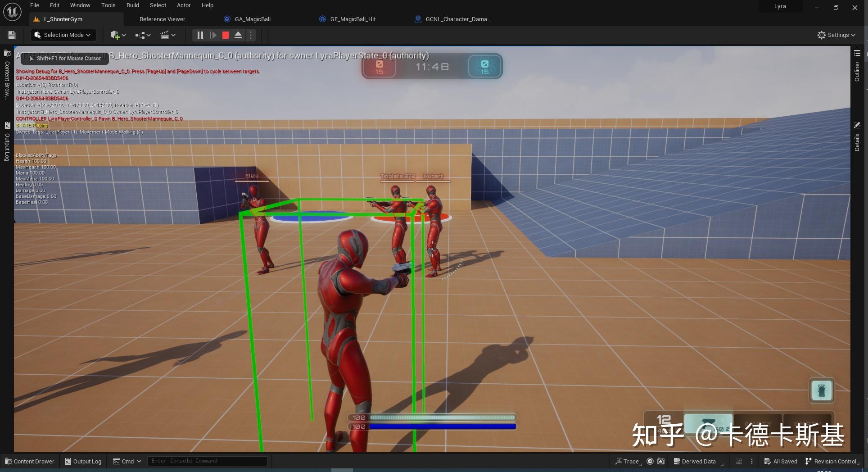Switch to the Reference Viewer tab

coord(162,19)
